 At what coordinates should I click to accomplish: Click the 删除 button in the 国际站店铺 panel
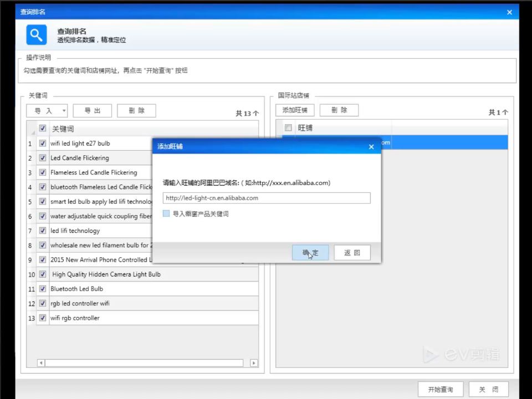tap(339, 110)
